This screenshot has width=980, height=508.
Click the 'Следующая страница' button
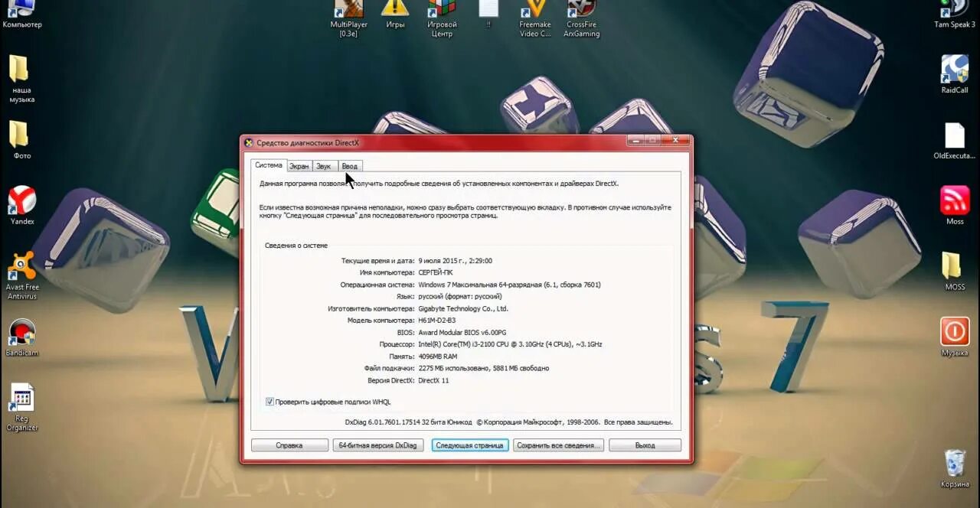(469, 445)
